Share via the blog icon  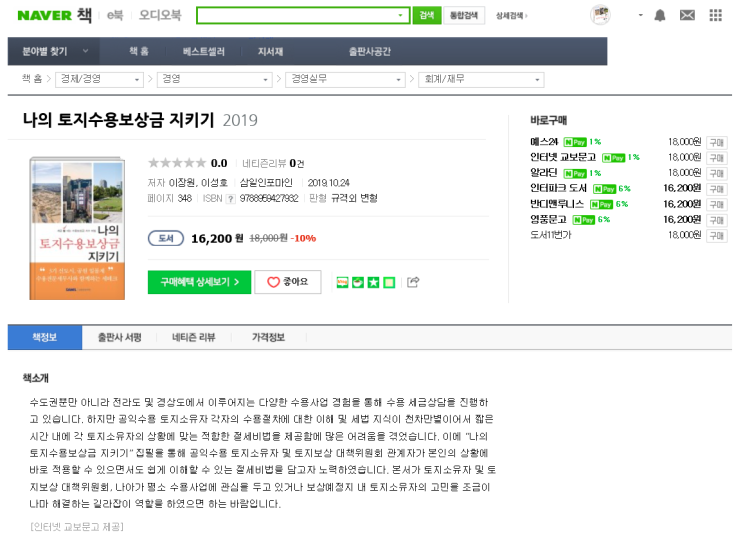[x=342, y=283]
